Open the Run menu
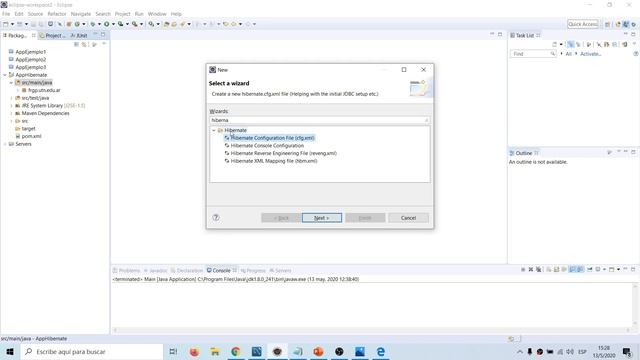 [139, 14]
